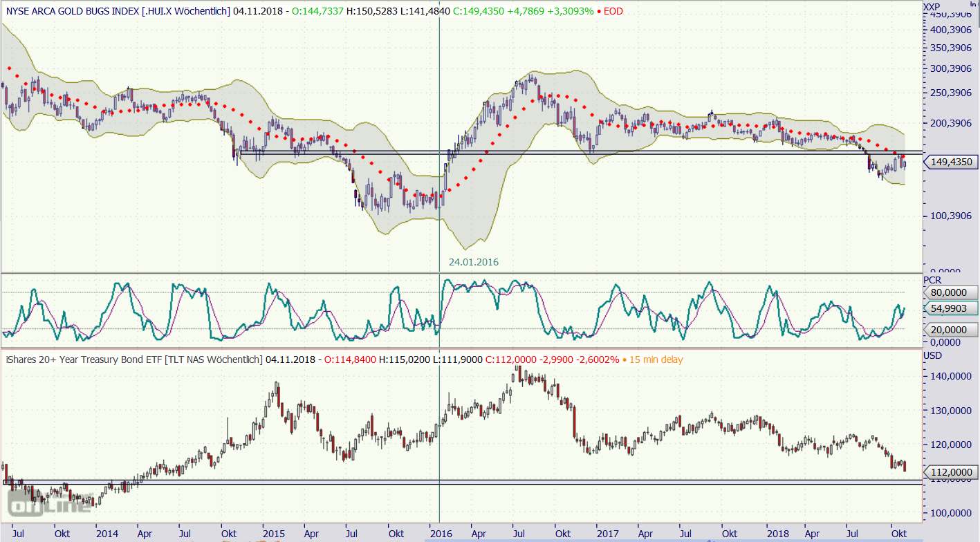
Task: Click the 24.01.2016 crosshair date label
Action: pyautogui.click(x=473, y=262)
